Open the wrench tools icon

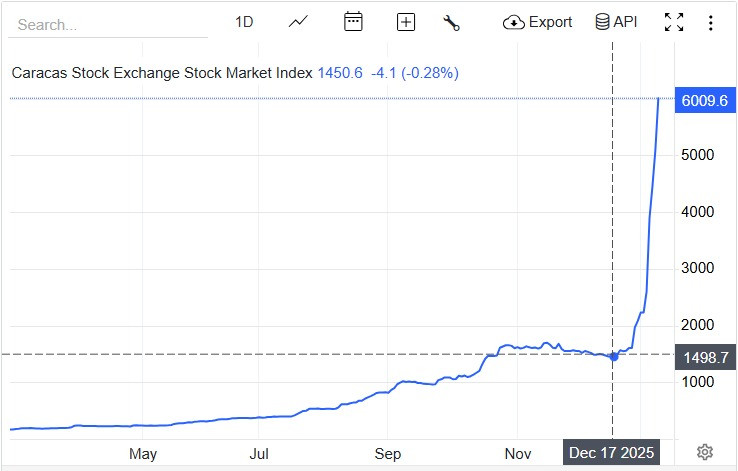coord(451,22)
